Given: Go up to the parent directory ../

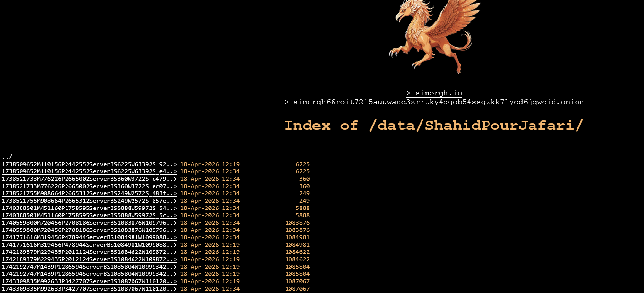Looking at the screenshot, I should (x=7, y=157).
